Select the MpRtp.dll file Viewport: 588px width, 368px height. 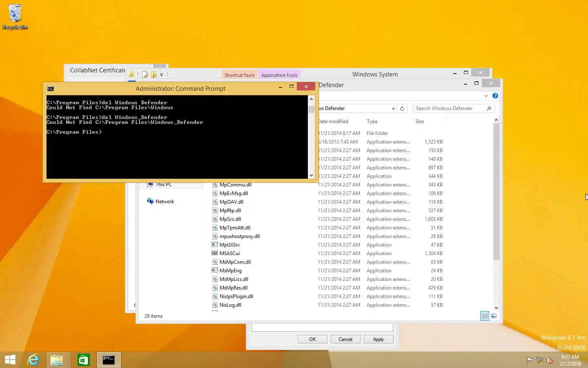click(x=230, y=211)
